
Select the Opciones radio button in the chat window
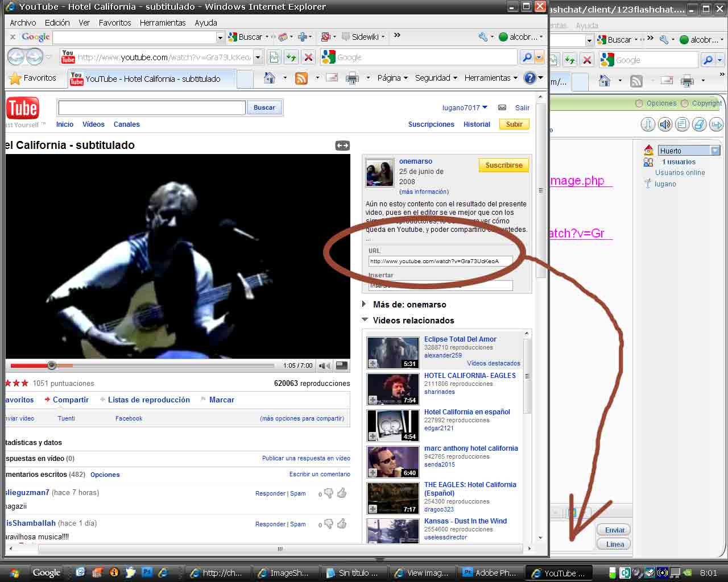(x=639, y=103)
